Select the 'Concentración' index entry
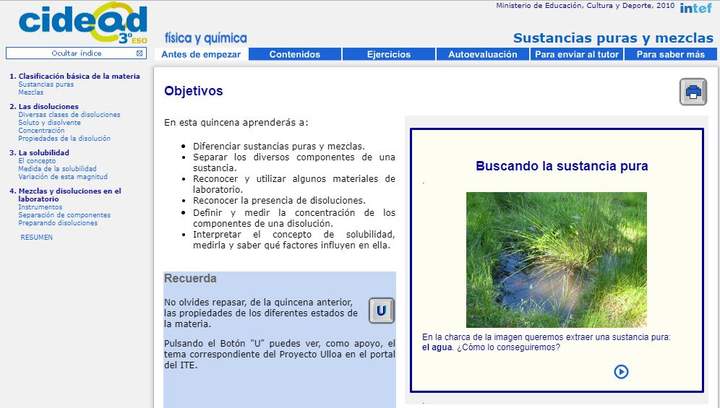 (41, 130)
